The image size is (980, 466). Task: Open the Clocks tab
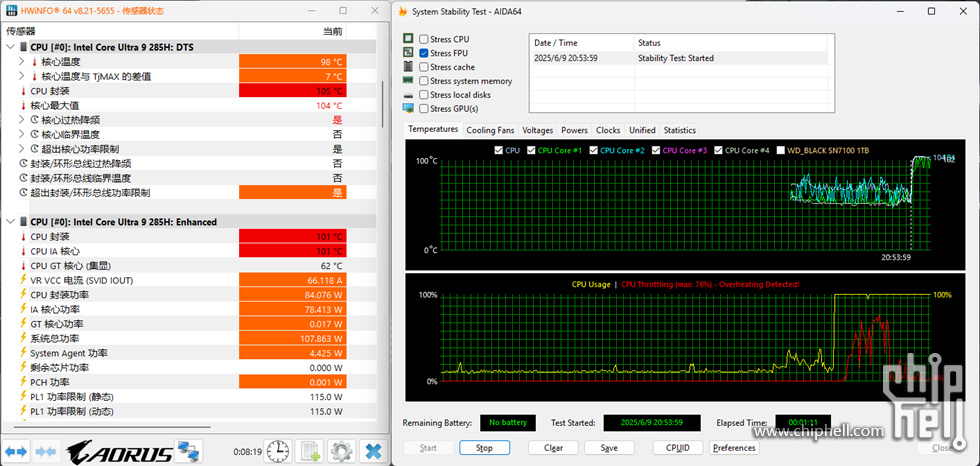point(608,130)
